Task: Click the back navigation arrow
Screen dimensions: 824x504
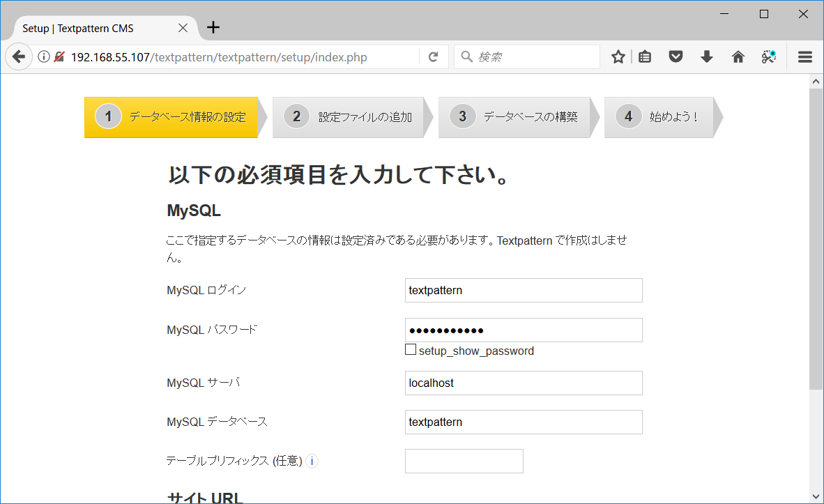Action: tap(19, 56)
